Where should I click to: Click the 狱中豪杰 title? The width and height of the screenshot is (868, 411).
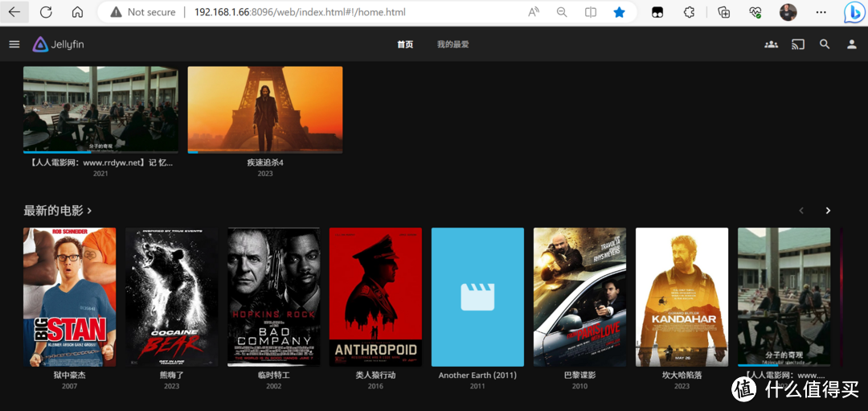(70, 375)
